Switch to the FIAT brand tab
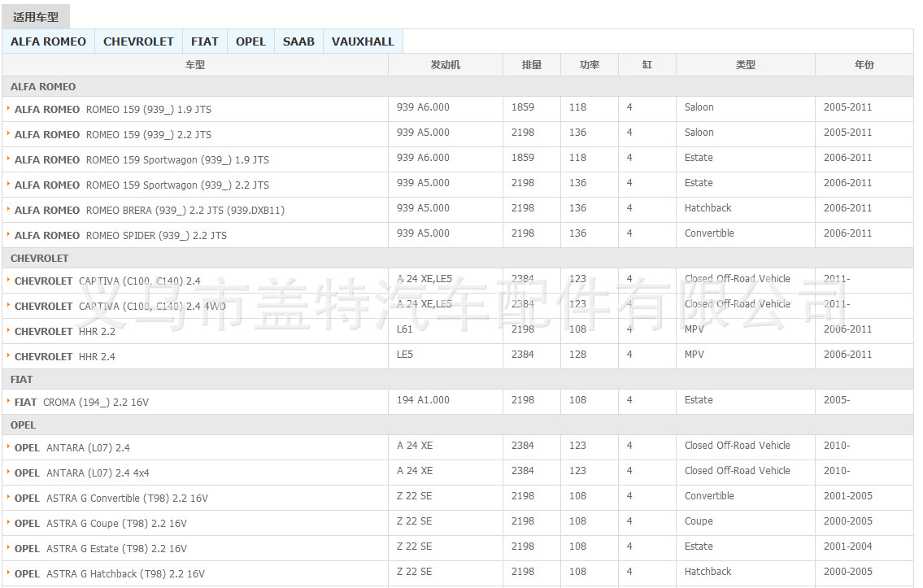923x588 pixels. pos(204,41)
